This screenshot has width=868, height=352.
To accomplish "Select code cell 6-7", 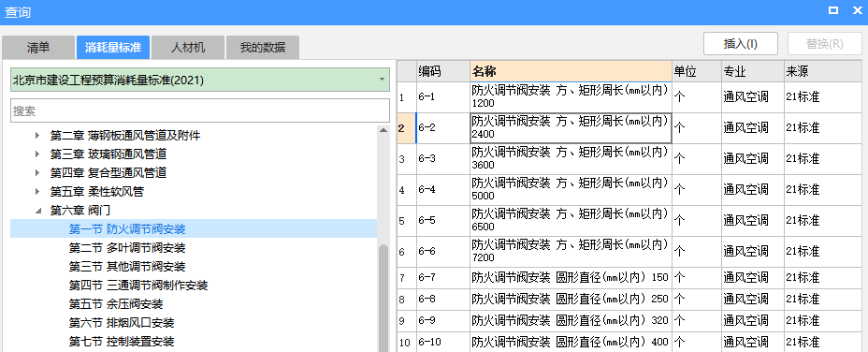I will coord(442,278).
